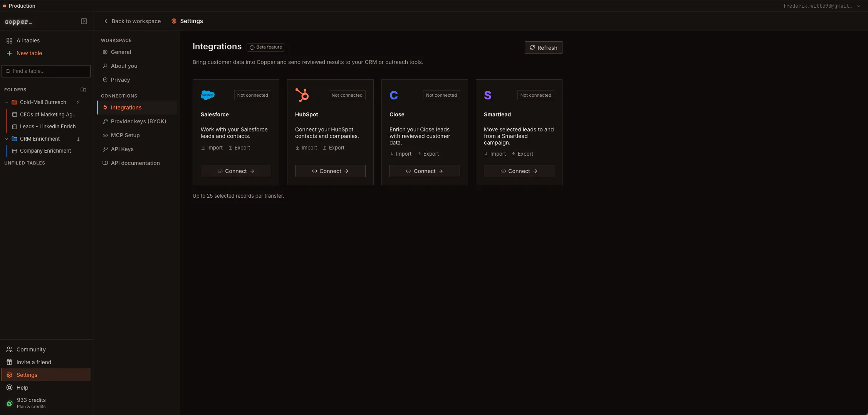Click the Integrations plug icon
Image resolution: width=868 pixels, height=415 pixels.
[105, 108]
